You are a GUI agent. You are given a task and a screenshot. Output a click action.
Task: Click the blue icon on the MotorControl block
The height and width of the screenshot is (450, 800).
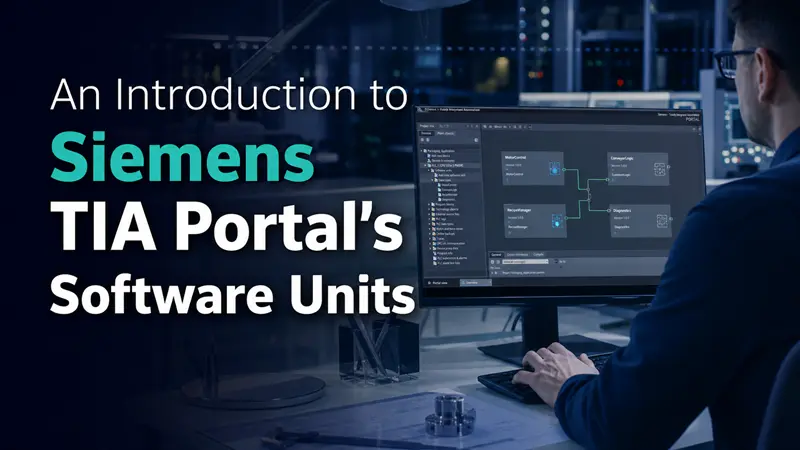click(x=555, y=169)
